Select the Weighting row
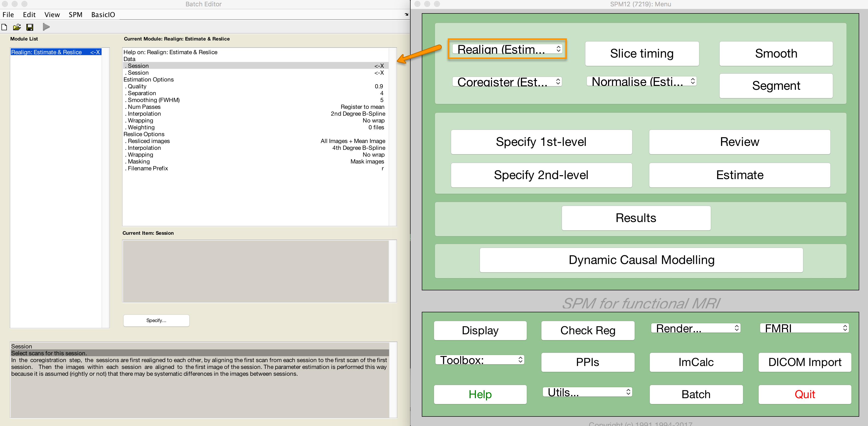This screenshot has height=426, width=868. click(x=255, y=128)
